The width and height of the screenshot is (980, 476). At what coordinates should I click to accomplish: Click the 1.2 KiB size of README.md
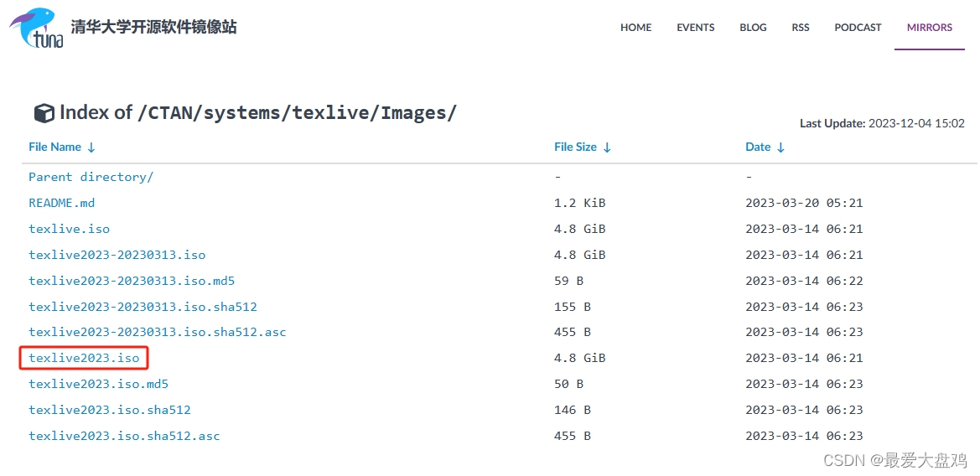click(x=580, y=203)
